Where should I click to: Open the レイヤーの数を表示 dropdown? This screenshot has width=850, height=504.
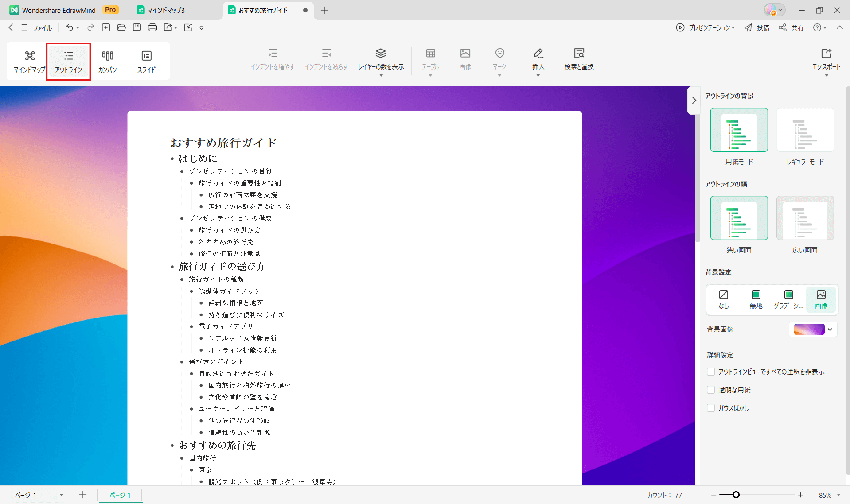click(381, 75)
